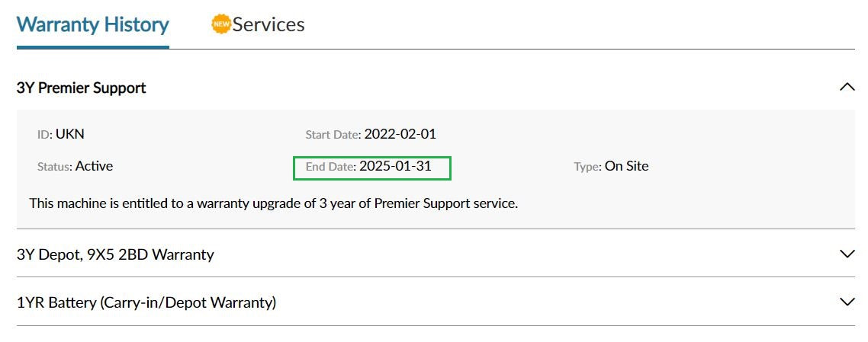Click the Start Date field label
This screenshot has height=342, width=868.
coord(333,135)
